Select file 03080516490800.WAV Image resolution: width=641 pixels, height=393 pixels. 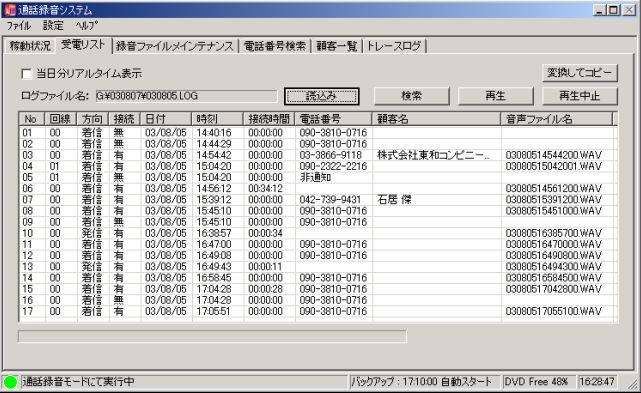click(x=554, y=256)
